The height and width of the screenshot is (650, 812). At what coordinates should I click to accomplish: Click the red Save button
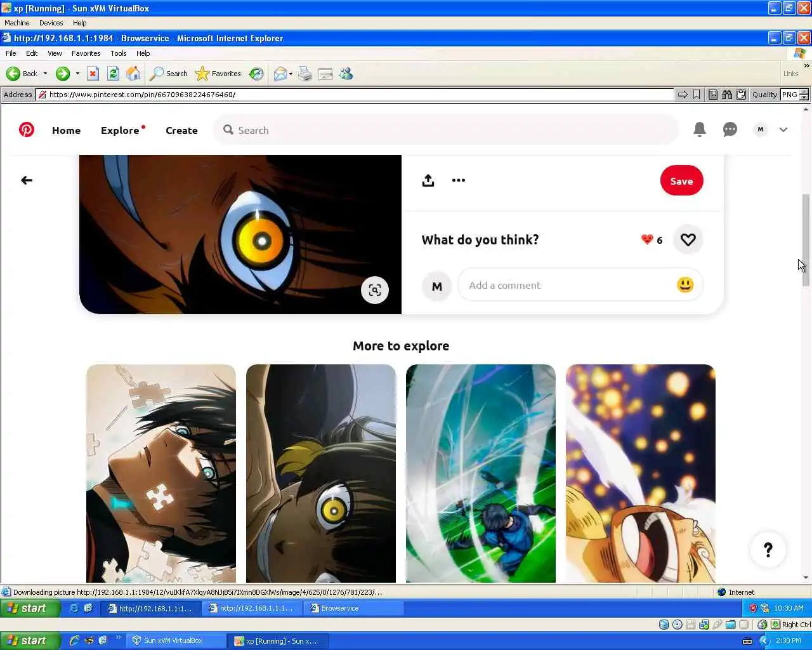click(x=681, y=181)
